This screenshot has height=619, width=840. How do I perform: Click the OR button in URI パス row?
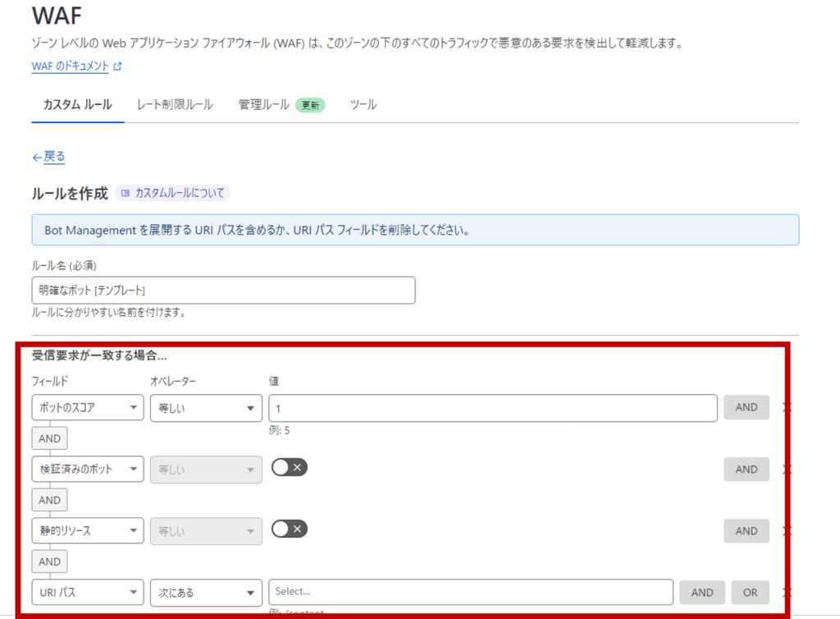click(x=750, y=592)
